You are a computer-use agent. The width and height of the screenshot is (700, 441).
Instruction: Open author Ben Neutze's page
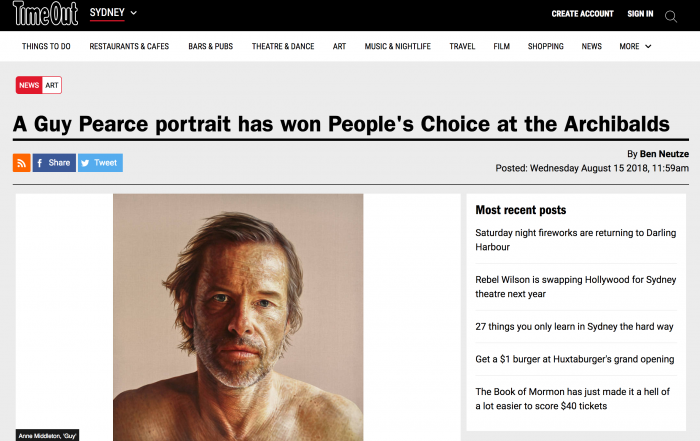tap(664, 153)
